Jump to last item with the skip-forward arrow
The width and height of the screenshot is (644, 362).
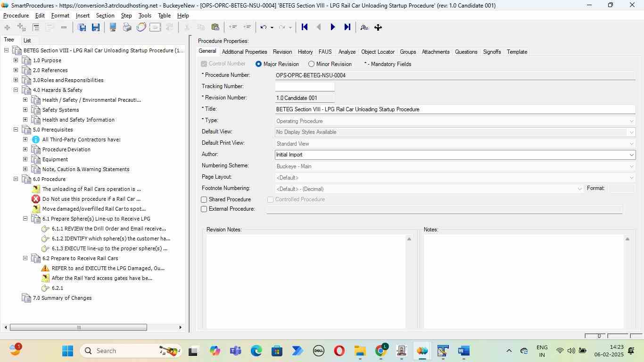click(347, 27)
